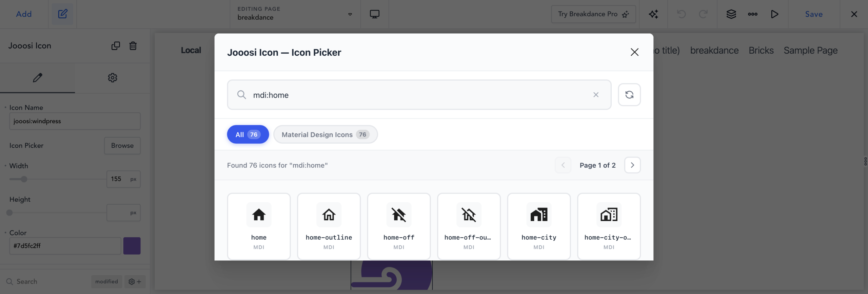Click the redo arrow icon
Viewport: 868px width, 294px height.
point(703,14)
